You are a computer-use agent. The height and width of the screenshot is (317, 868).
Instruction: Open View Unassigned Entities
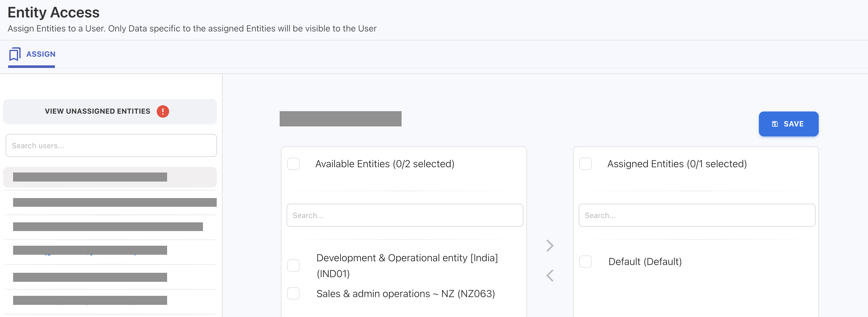97,111
